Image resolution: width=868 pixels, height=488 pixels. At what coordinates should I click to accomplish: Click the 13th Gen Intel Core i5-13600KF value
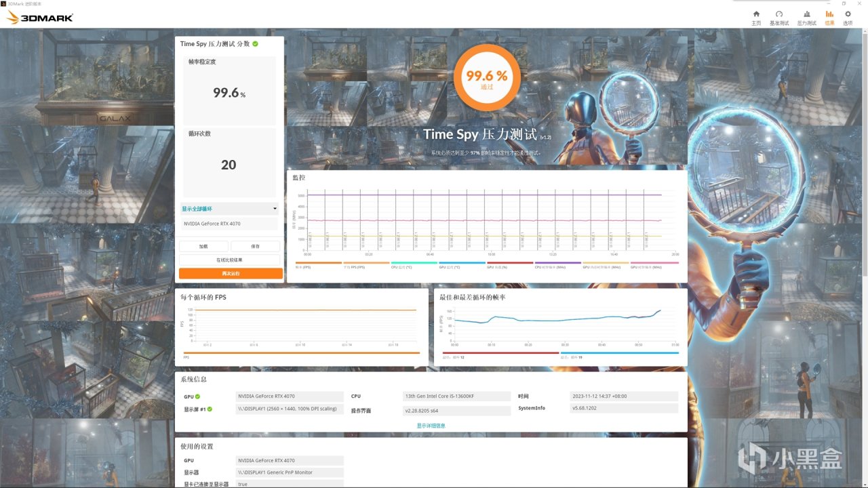[x=456, y=396]
